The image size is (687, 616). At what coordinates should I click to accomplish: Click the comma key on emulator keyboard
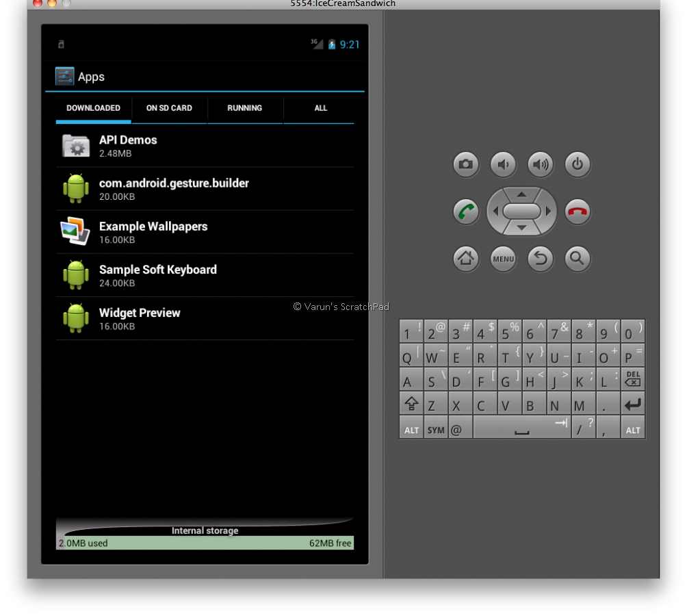point(608,428)
